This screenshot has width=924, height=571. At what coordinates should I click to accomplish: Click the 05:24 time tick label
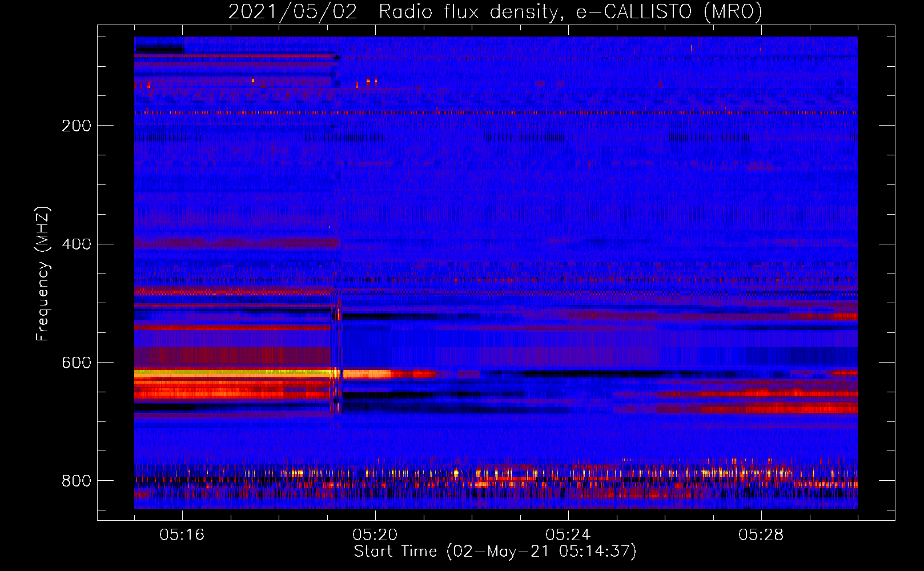tap(568, 534)
